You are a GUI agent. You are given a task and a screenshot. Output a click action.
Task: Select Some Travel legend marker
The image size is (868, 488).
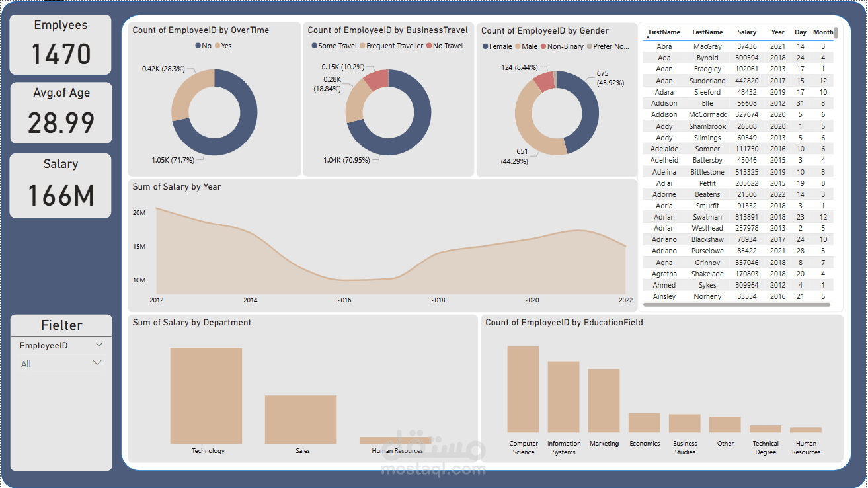(314, 46)
